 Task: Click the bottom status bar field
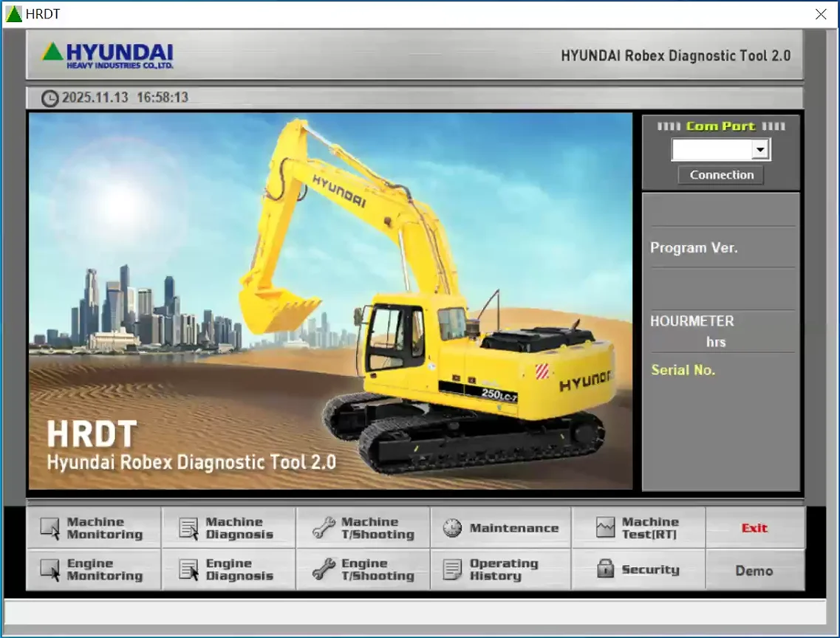(x=415, y=611)
